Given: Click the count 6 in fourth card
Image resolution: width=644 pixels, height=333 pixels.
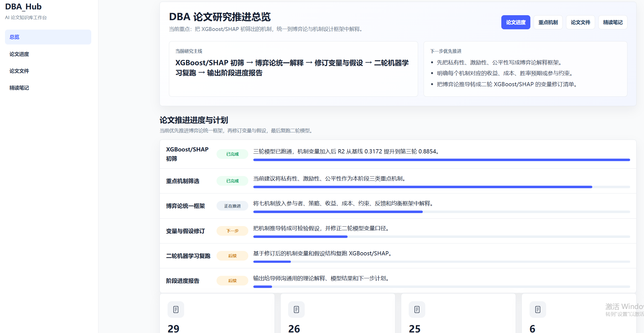Looking at the screenshot, I should (x=532, y=328).
